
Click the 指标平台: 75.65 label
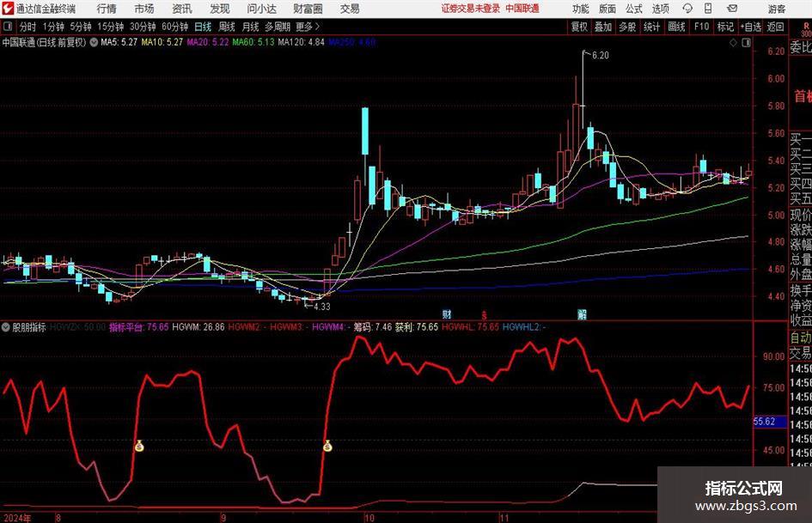coord(139,327)
